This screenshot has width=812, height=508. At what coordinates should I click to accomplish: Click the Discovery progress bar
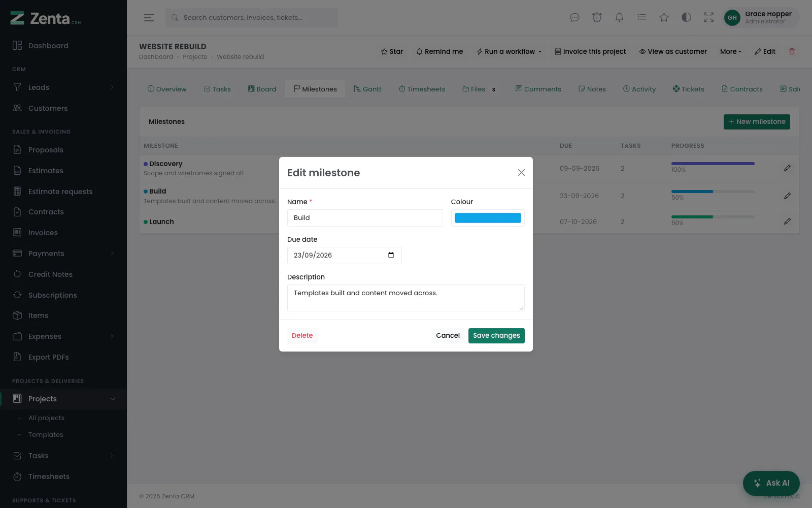point(713,164)
